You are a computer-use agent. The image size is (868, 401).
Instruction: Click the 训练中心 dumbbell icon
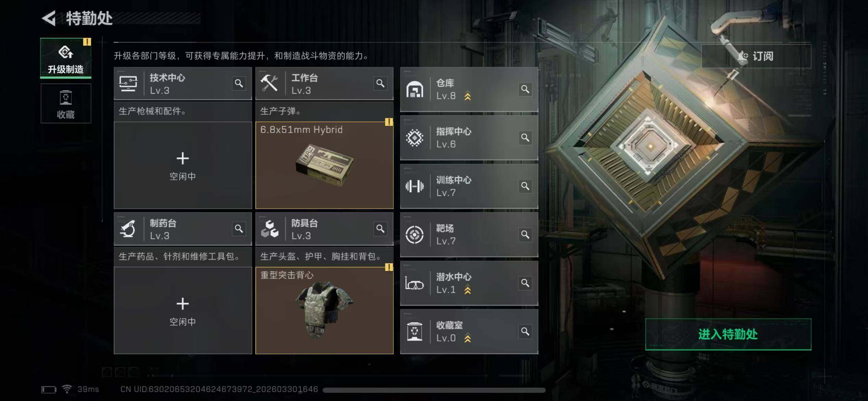pyautogui.click(x=414, y=186)
